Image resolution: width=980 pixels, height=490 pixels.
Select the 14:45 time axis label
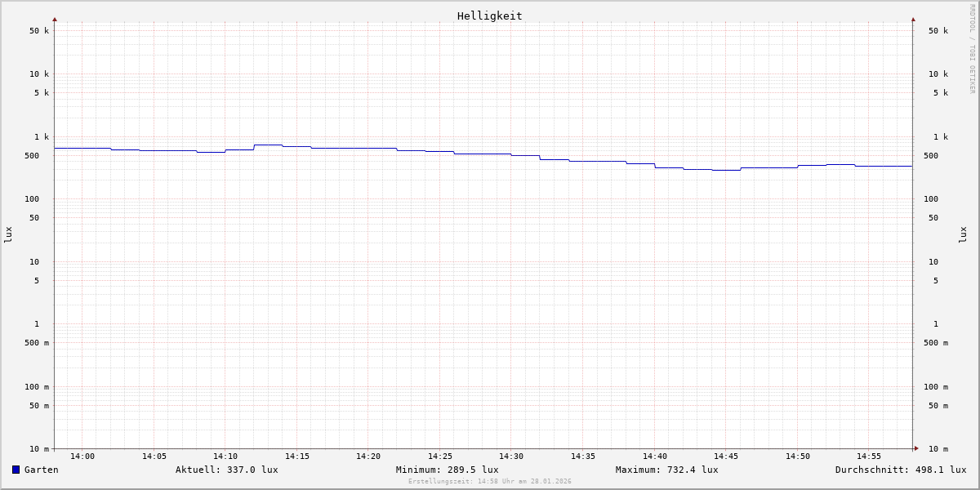pyautogui.click(x=726, y=457)
